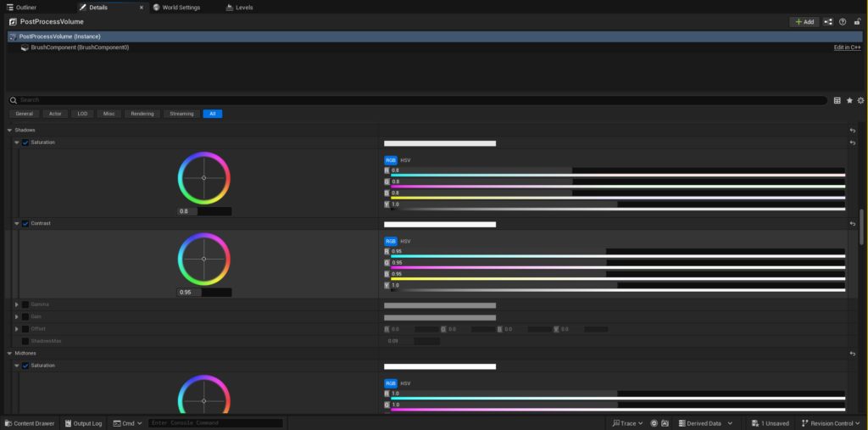This screenshot has width=868, height=430.
Task: Collapse the Midtones section
Action: (x=9, y=353)
